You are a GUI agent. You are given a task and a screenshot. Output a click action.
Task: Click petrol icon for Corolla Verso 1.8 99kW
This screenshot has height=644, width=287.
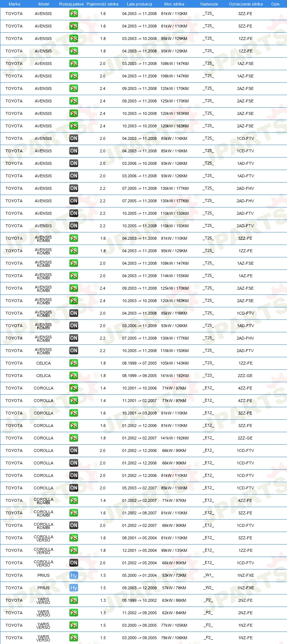click(x=73, y=550)
